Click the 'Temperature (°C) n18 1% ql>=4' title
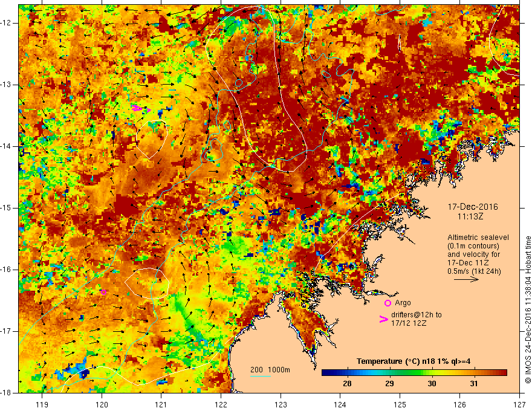 pyautogui.click(x=414, y=361)
